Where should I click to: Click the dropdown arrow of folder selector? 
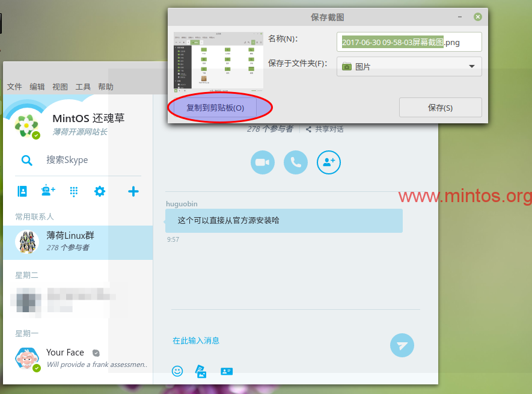tap(472, 67)
